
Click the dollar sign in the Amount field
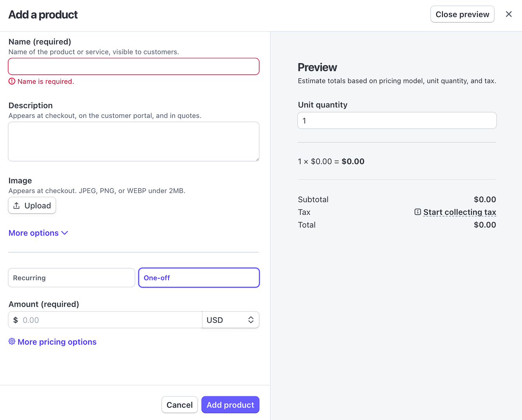tap(16, 320)
